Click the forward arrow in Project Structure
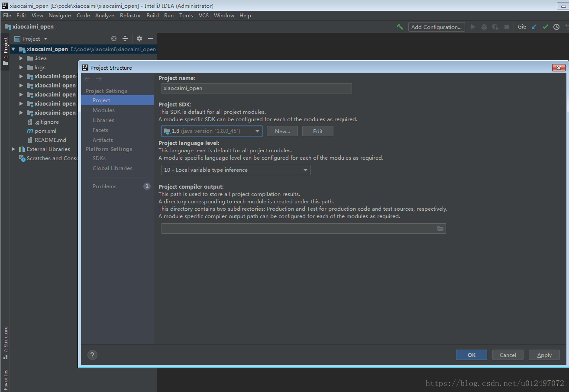The image size is (569, 392). pyautogui.click(x=99, y=79)
